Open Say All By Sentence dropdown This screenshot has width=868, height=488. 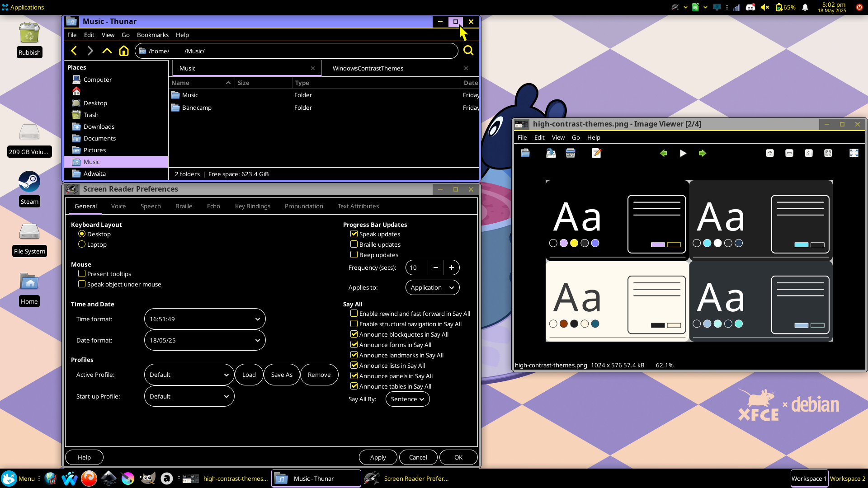[x=407, y=399]
